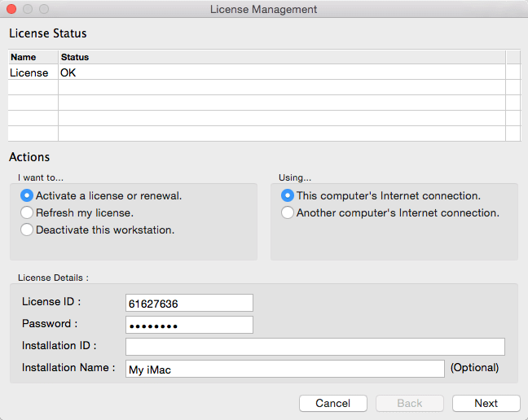Choose 'Another computer's Internet connection' option
Screen dimensions: 528x420
287,212
